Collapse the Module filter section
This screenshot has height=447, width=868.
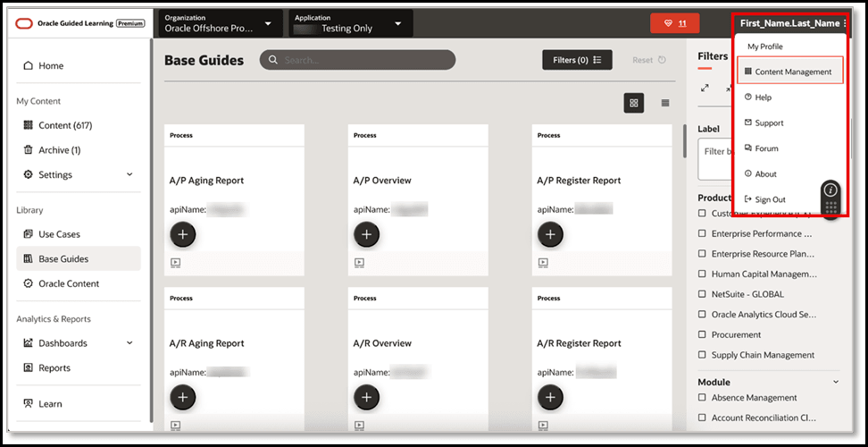tap(836, 382)
